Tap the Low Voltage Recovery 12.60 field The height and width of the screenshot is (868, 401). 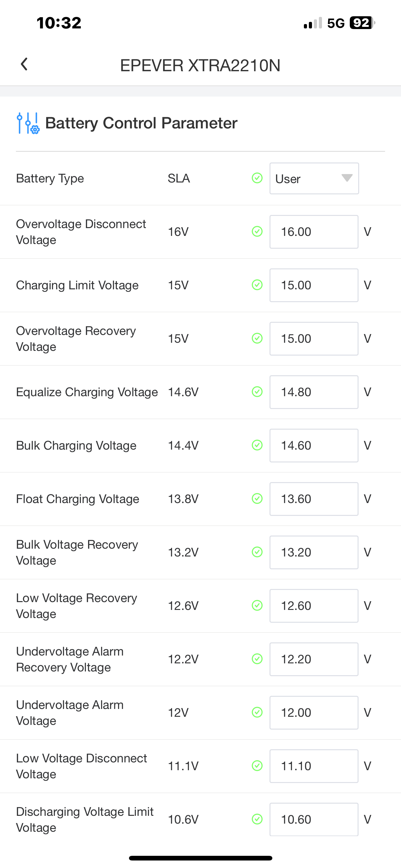click(x=314, y=606)
